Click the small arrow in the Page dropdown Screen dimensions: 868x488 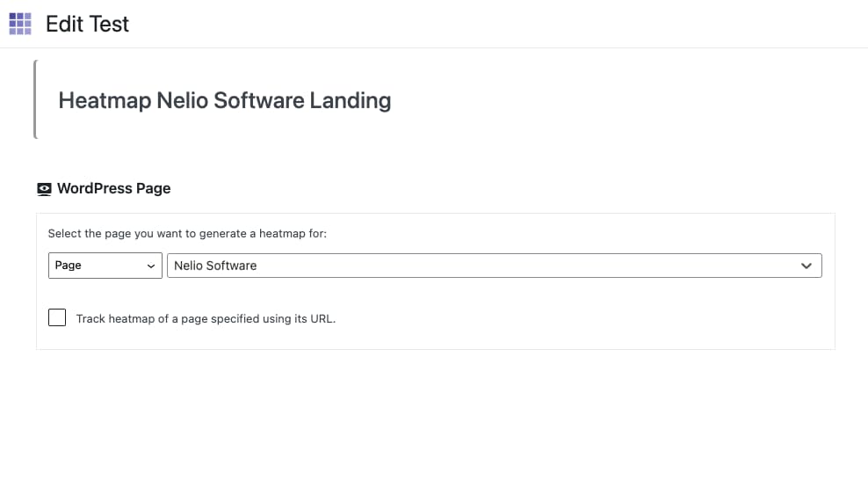tap(150, 266)
